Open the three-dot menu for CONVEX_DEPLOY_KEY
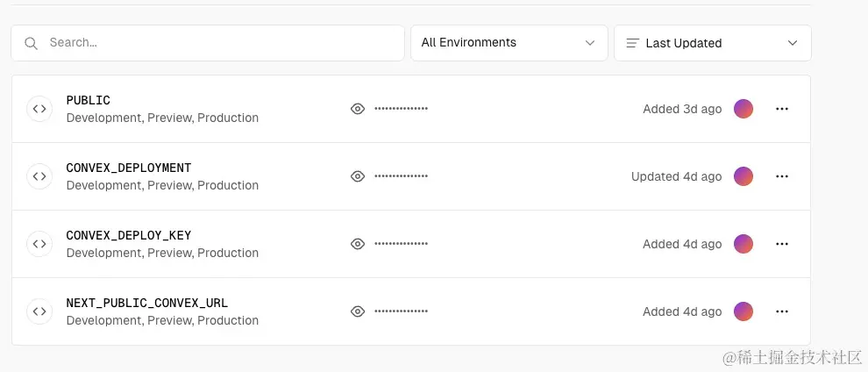Screen dimensions: 868x372 [782, 244]
